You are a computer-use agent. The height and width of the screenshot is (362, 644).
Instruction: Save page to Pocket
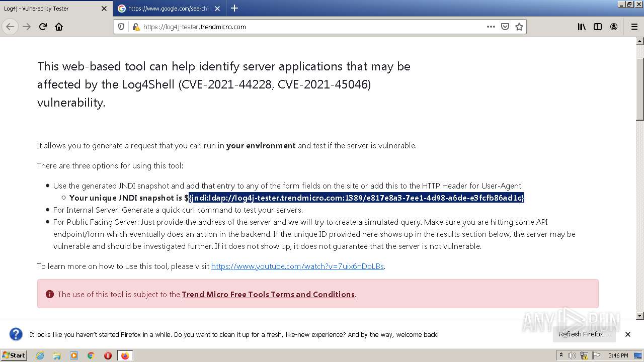coord(505,27)
